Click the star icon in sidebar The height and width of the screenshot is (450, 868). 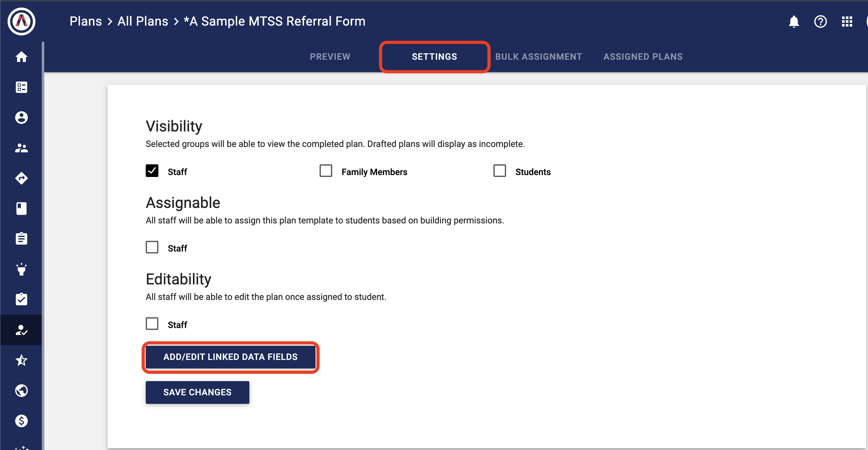pos(21,360)
